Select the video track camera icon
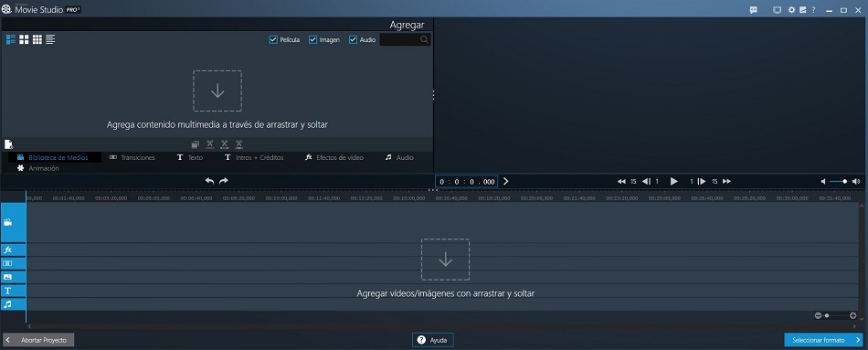The image size is (868, 350). (7, 223)
